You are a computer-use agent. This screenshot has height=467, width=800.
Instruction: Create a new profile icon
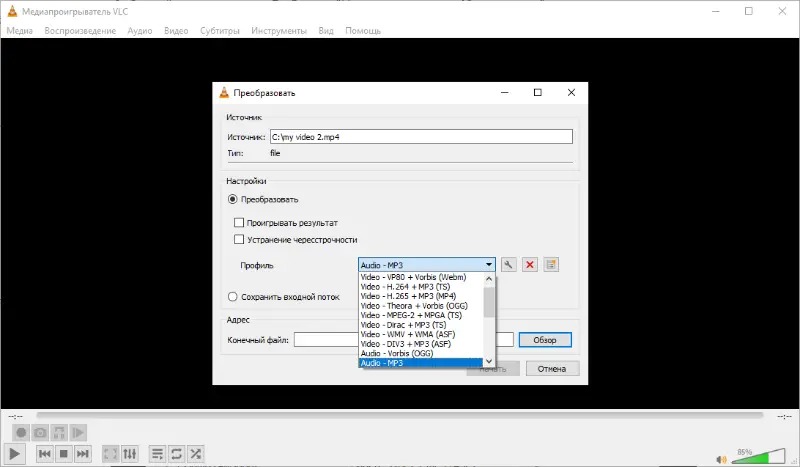(x=551, y=264)
